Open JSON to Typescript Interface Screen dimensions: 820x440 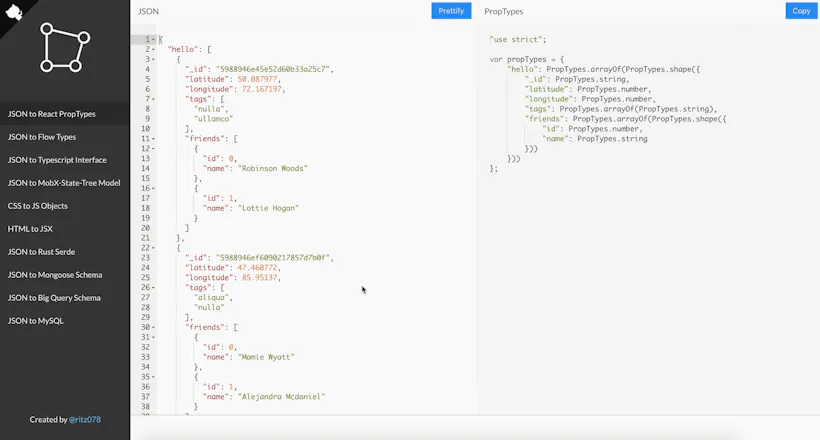pyautogui.click(x=57, y=160)
